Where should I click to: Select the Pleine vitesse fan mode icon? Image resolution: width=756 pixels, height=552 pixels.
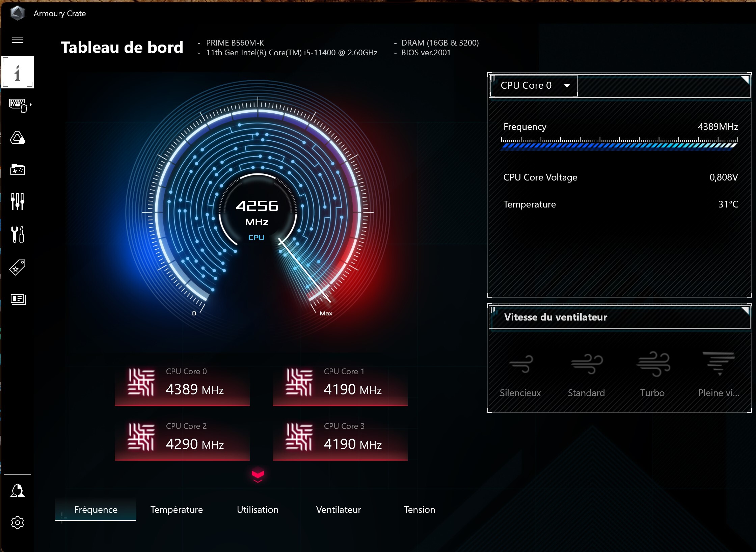click(719, 363)
